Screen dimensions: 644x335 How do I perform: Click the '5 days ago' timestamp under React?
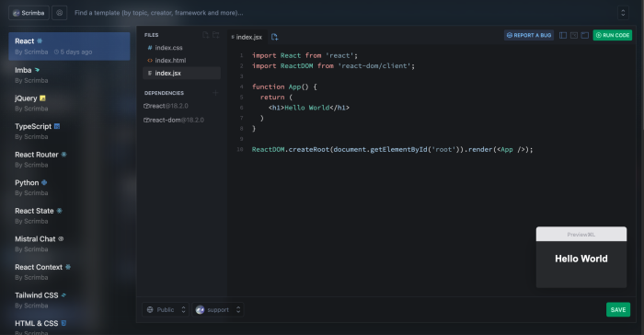[x=73, y=52]
